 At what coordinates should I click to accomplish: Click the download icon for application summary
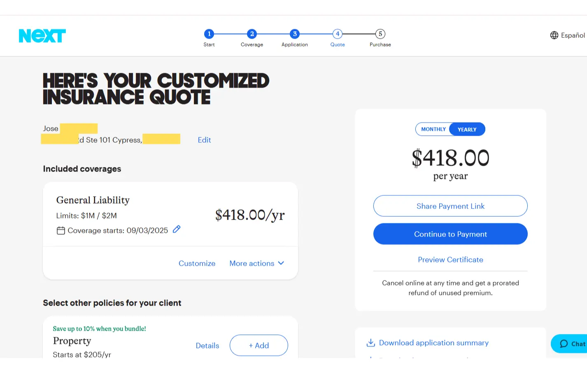point(371,343)
